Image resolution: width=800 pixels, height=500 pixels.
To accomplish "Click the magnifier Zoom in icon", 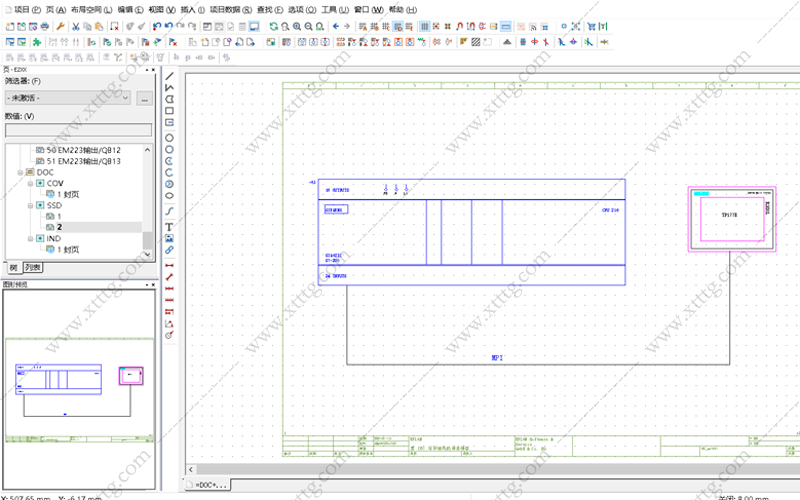I will [x=297, y=27].
